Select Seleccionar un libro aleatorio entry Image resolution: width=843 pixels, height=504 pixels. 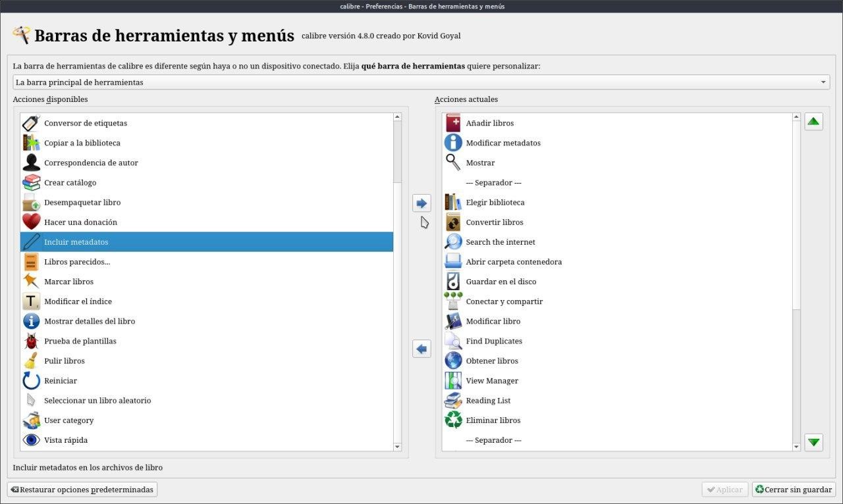[x=207, y=400]
